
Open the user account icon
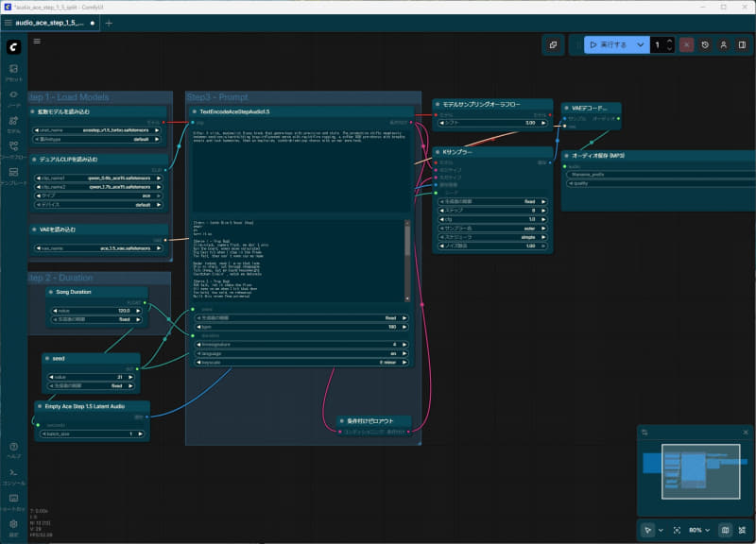(723, 44)
